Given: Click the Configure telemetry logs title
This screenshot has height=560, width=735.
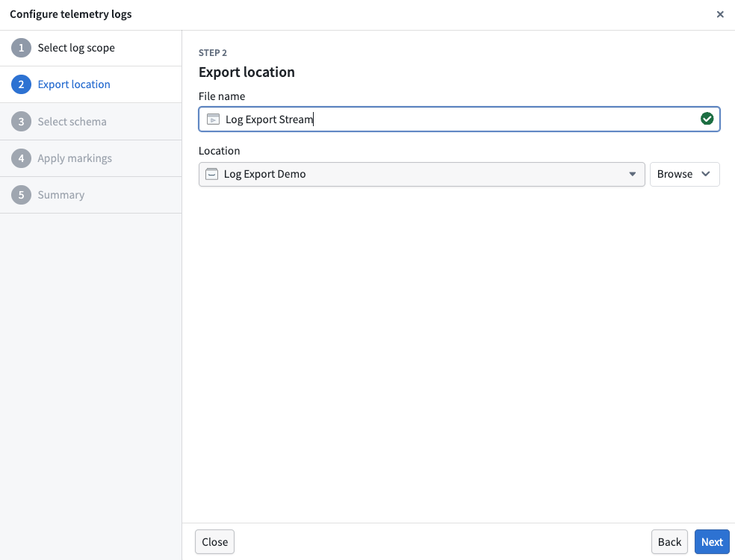Looking at the screenshot, I should click(x=71, y=14).
